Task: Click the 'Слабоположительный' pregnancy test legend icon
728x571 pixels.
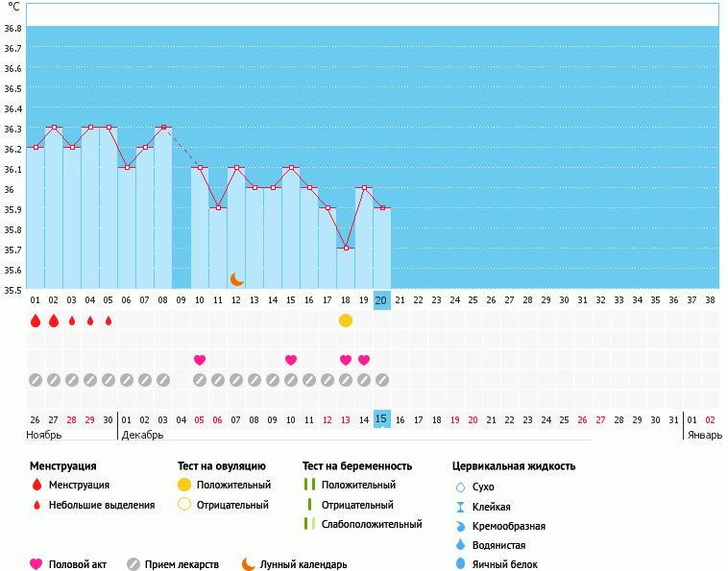Action: [308, 524]
